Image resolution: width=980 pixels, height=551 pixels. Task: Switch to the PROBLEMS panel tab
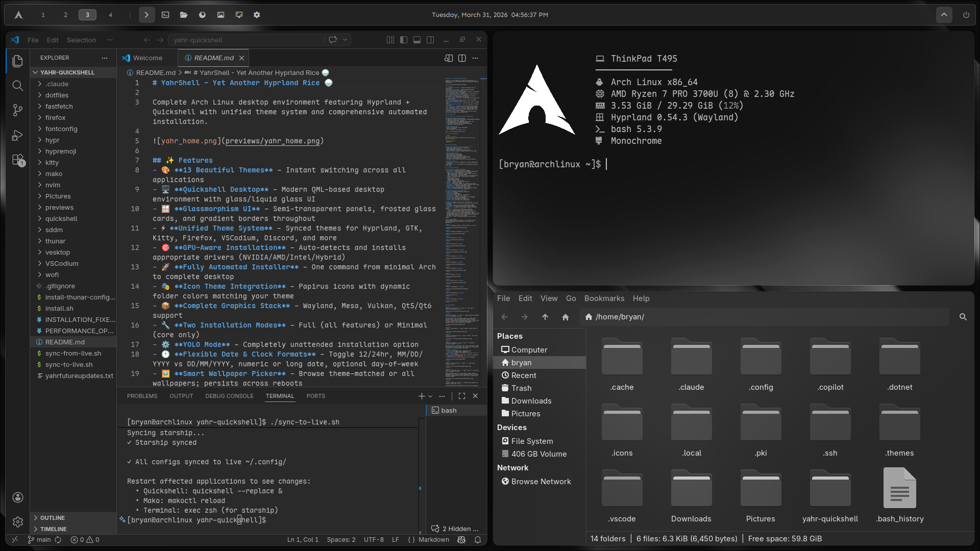tap(142, 396)
